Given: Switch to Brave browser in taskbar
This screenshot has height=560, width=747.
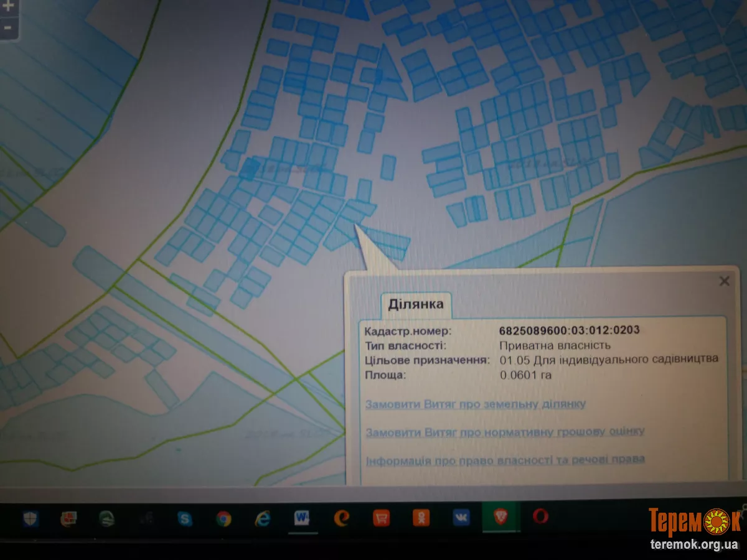Looking at the screenshot, I should click(x=500, y=516).
